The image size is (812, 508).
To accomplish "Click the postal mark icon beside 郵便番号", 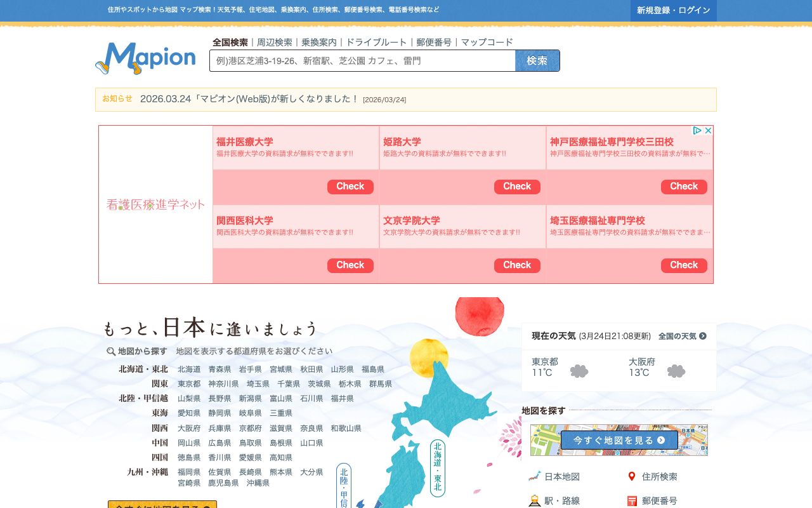I will coord(632,501).
